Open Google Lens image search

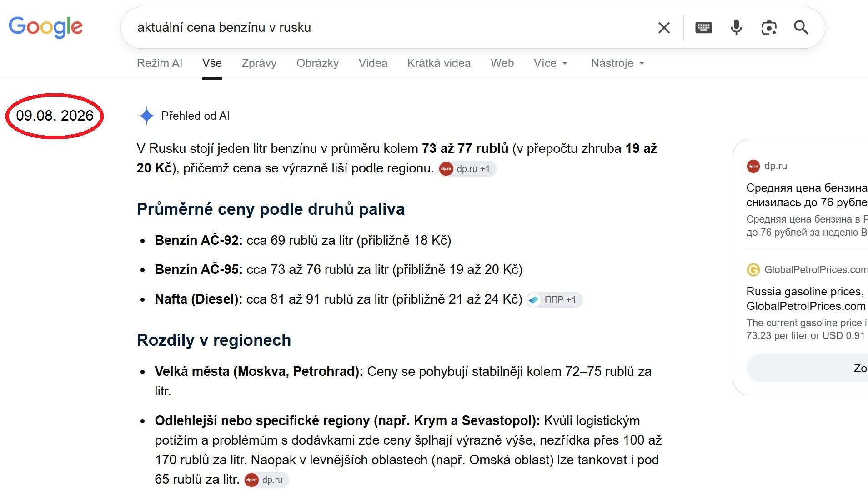[x=769, y=28]
